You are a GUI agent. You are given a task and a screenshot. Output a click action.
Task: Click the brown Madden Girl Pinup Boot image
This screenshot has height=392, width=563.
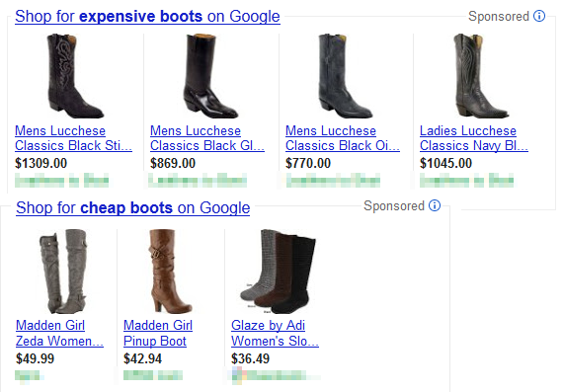coord(170,272)
